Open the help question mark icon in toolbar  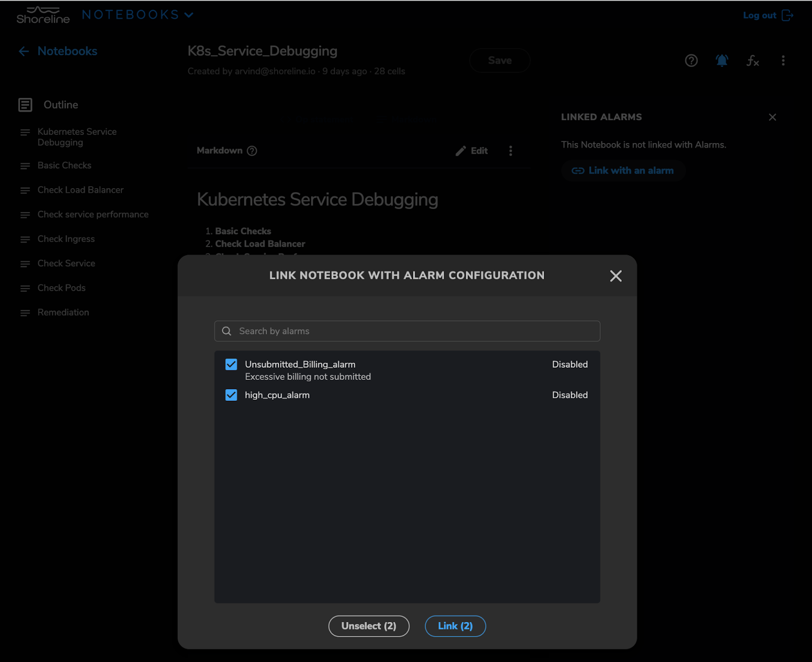(691, 61)
